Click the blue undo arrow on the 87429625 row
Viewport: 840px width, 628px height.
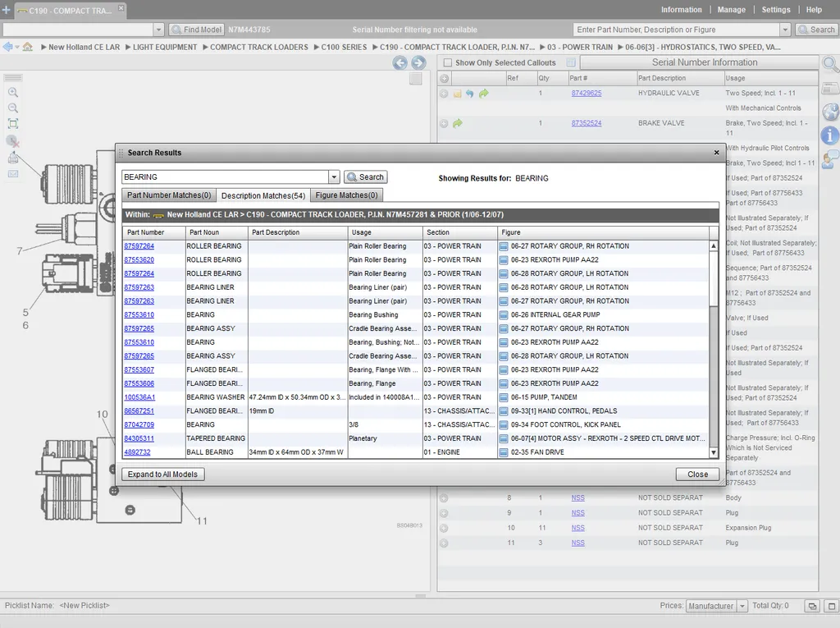470,94
